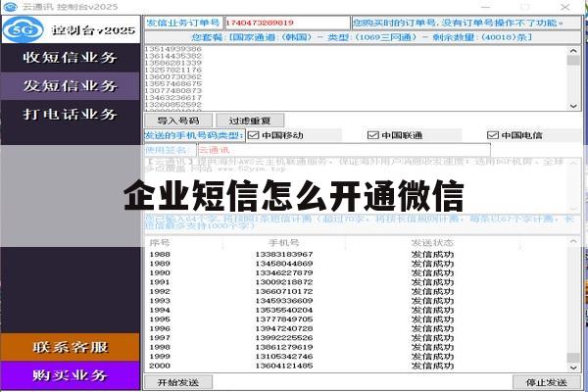The width and height of the screenshot is (588, 392).
Task: Click the 过滤重复 button
Action: coord(250,121)
